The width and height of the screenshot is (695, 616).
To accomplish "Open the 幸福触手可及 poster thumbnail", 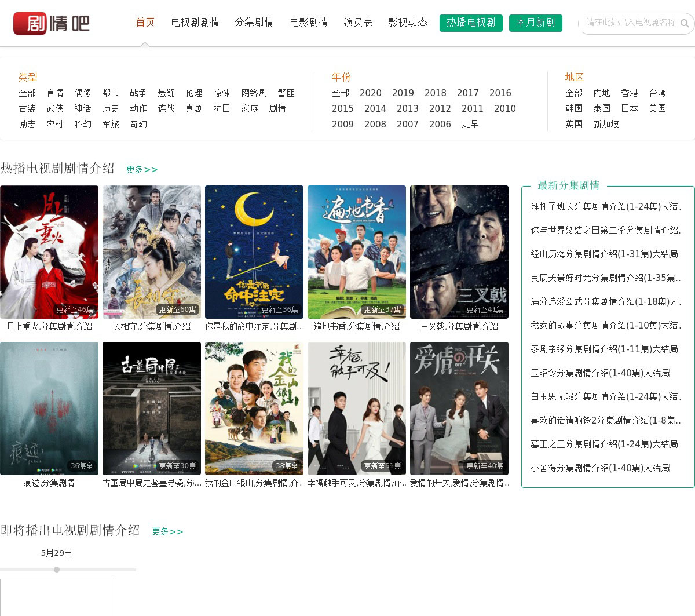I will 357,409.
